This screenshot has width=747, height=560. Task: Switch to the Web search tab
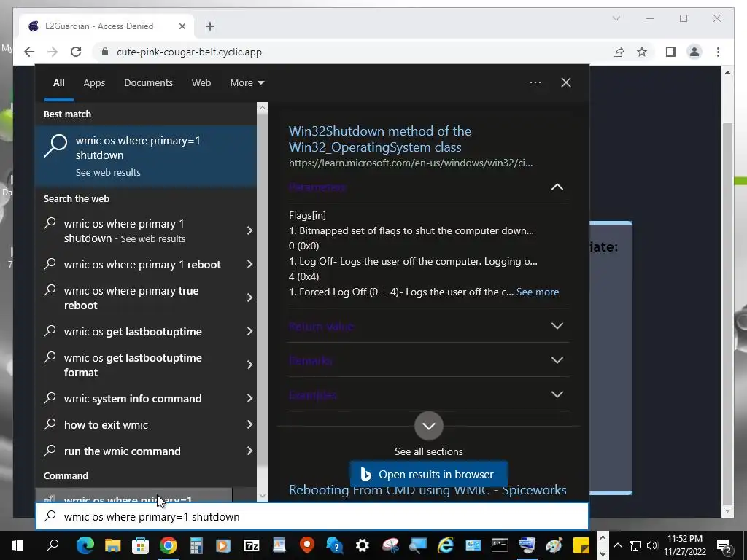click(x=201, y=83)
